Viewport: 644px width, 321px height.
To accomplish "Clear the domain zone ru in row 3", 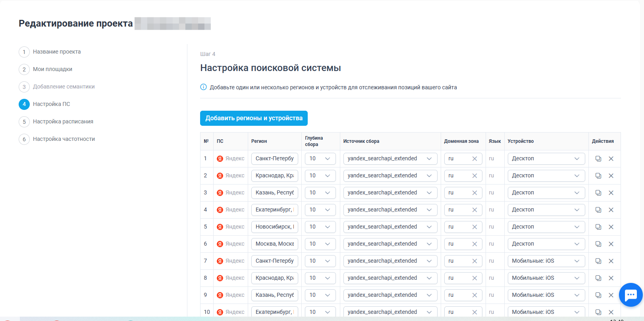I will pos(474,193).
